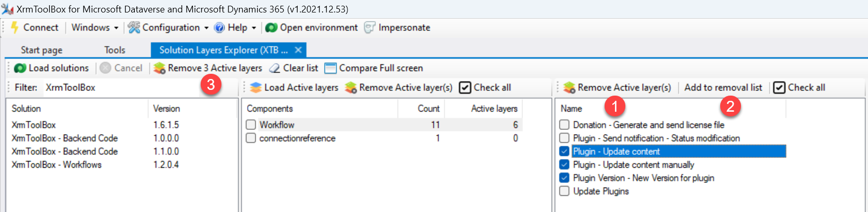This screenshot has width=868, height=212.
Task: Click the Cancel icon in toolbar
Action: click(105, 68)
